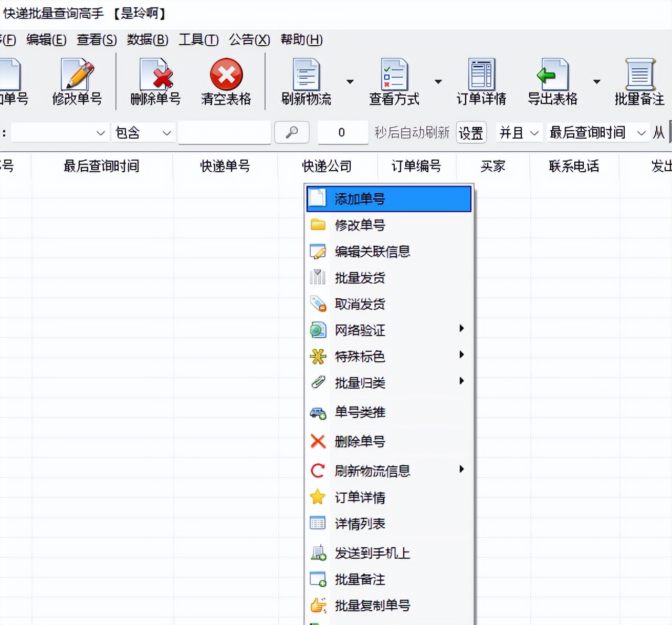
Task: Open the 工具(T) menu
Action: coord(198,40)
